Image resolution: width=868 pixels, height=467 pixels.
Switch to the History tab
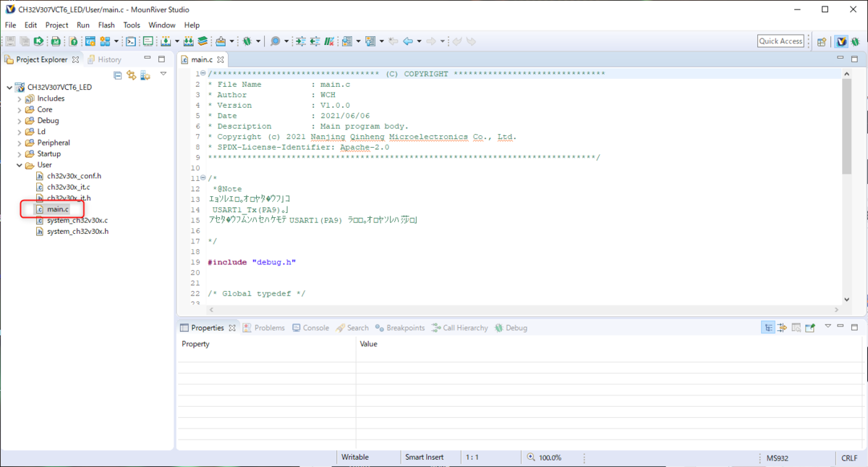tap(103, 59)
